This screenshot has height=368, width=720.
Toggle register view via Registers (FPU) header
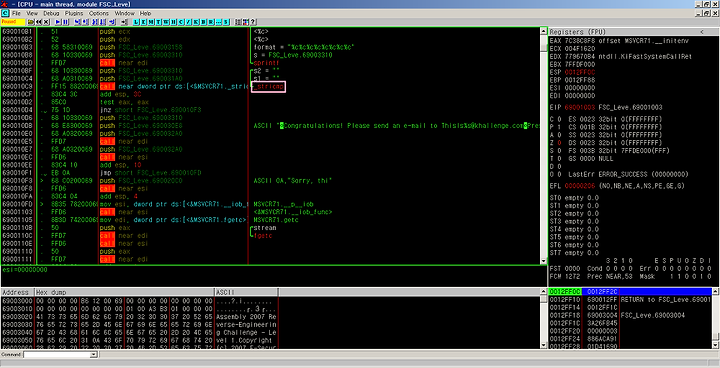(x=578, y=32)
